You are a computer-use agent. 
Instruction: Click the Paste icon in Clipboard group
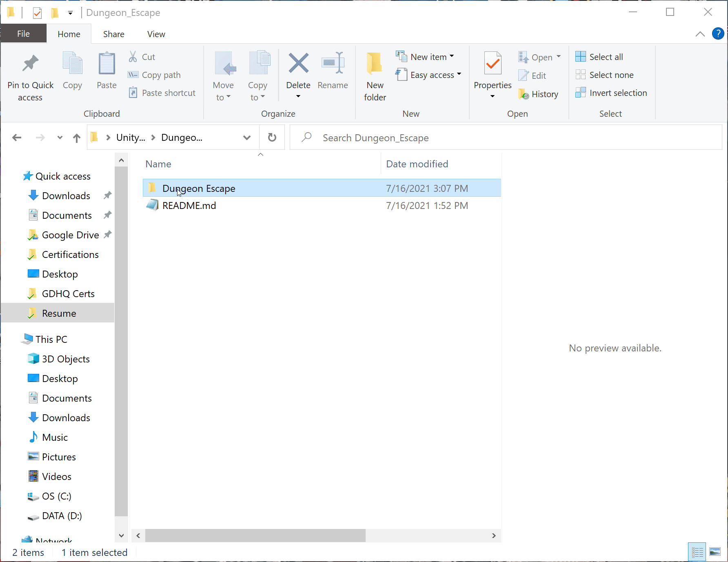pyautogui.click(x=106, y=71)
